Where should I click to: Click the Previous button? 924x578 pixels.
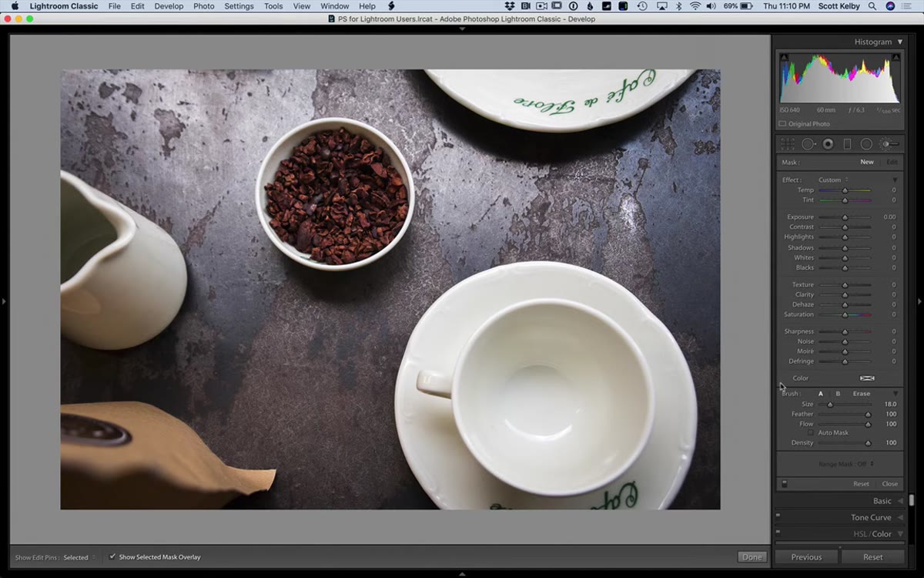click(x=806, y=556)
